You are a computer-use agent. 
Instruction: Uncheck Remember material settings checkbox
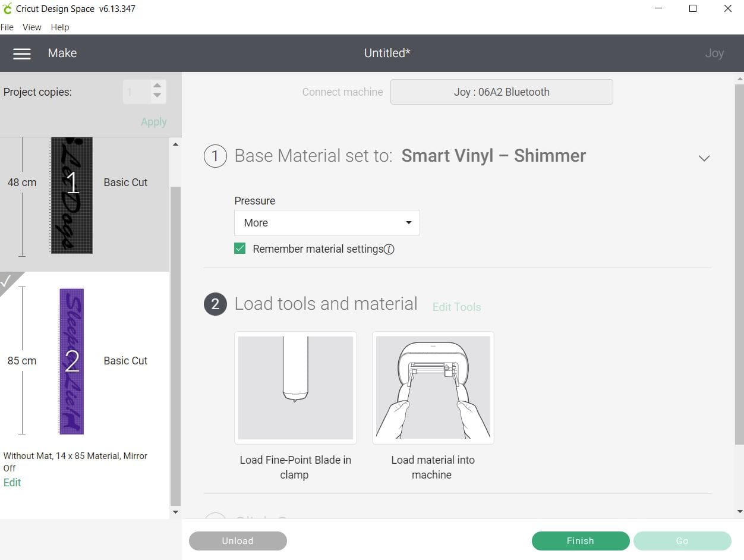pos(240,248)
